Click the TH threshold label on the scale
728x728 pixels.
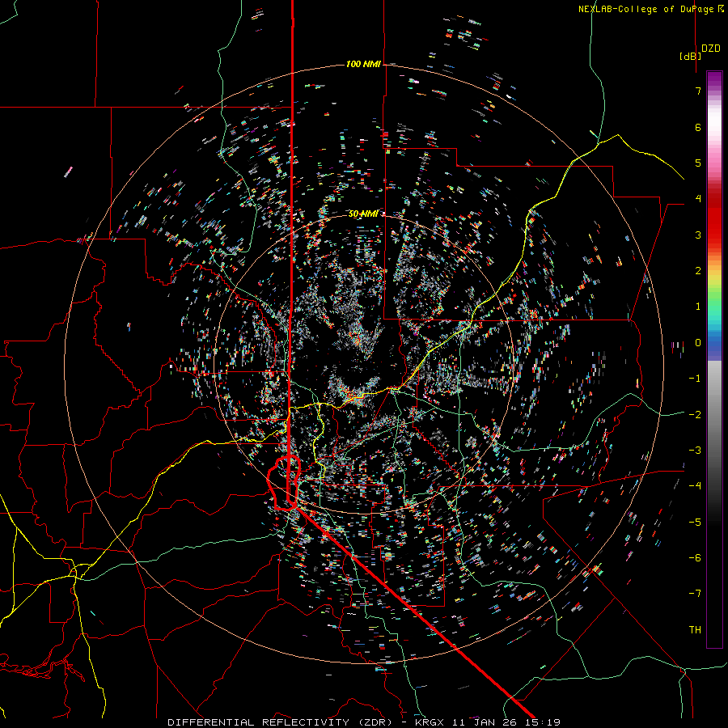pyautogui.click(x=695, y=630)
